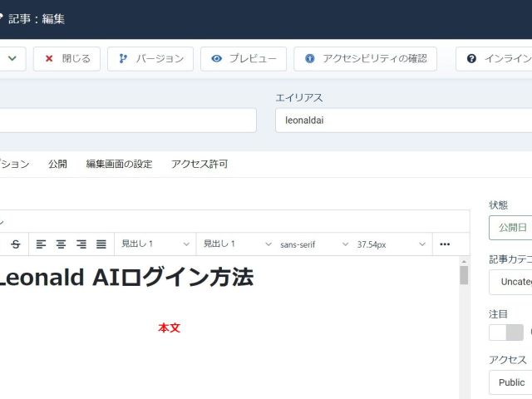Viewport: 532px width, 399px height.
Task: Open the second 見出し 1 format dropdown
Action: [237, 244]
